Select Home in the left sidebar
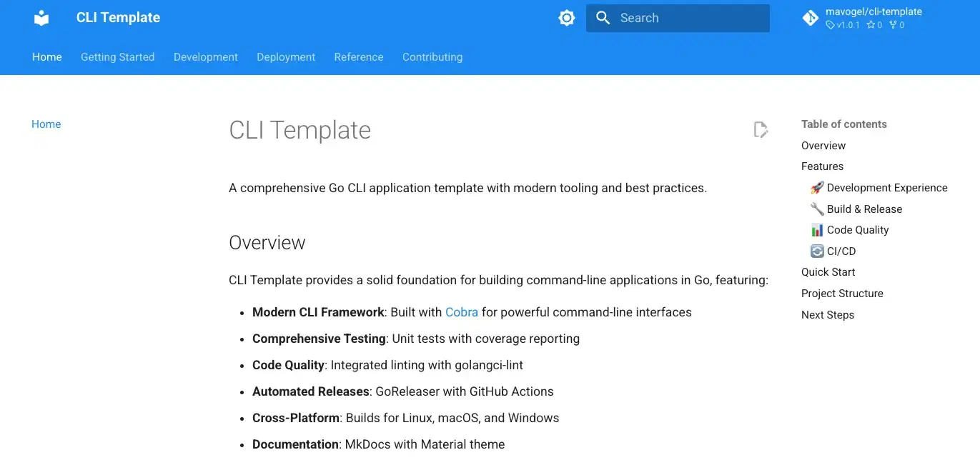 46,124
